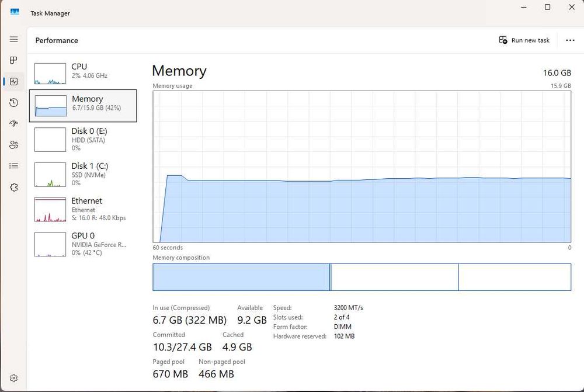
Task: Open the Users page icon
Action: tap(14, 144)
